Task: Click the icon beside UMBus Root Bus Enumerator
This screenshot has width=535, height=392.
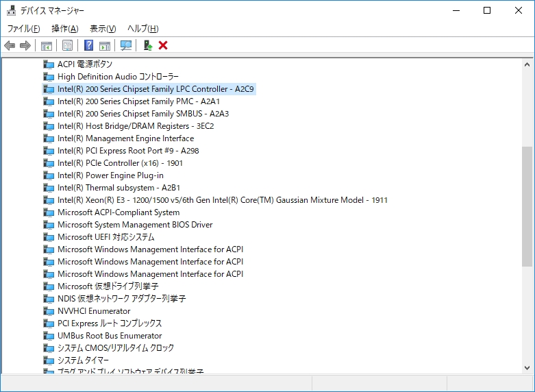Action: 49,335
